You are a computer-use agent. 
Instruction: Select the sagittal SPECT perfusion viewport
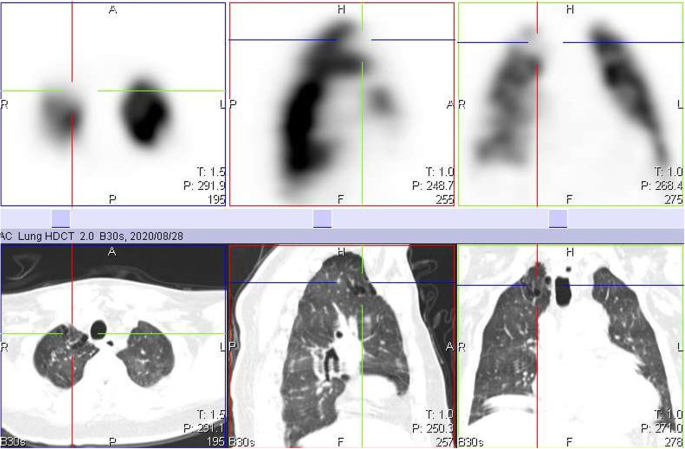tap(342, 104)
